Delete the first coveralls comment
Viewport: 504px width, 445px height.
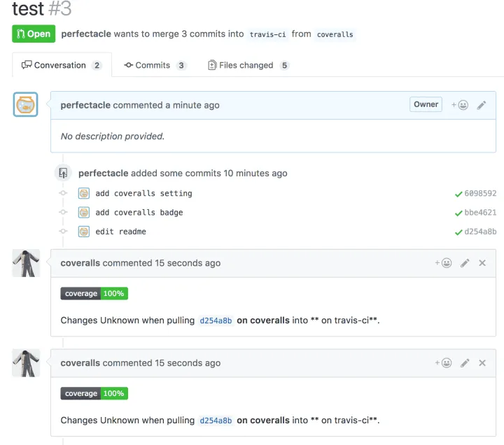(x=482, y=263)
